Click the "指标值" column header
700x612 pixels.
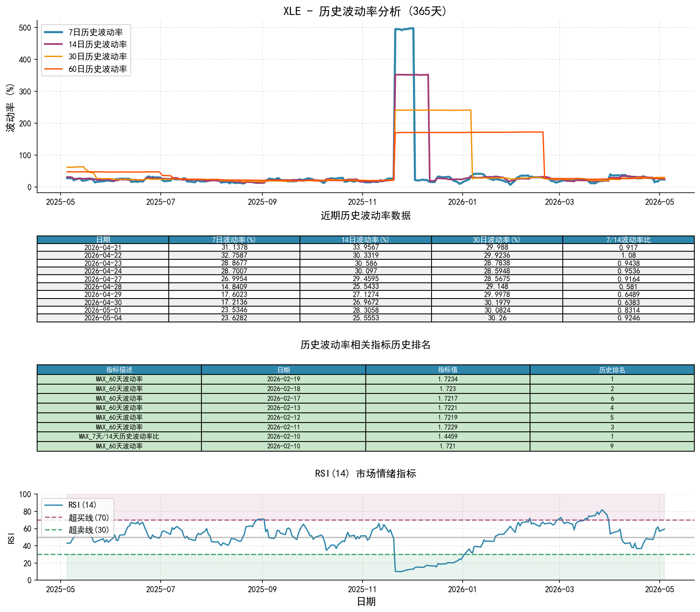point(448,370)
